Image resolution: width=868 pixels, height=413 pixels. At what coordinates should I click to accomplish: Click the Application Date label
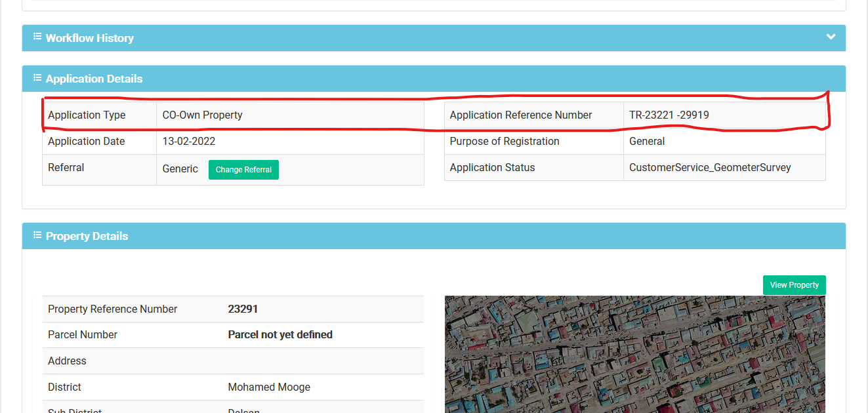click(x=86, y=142)
